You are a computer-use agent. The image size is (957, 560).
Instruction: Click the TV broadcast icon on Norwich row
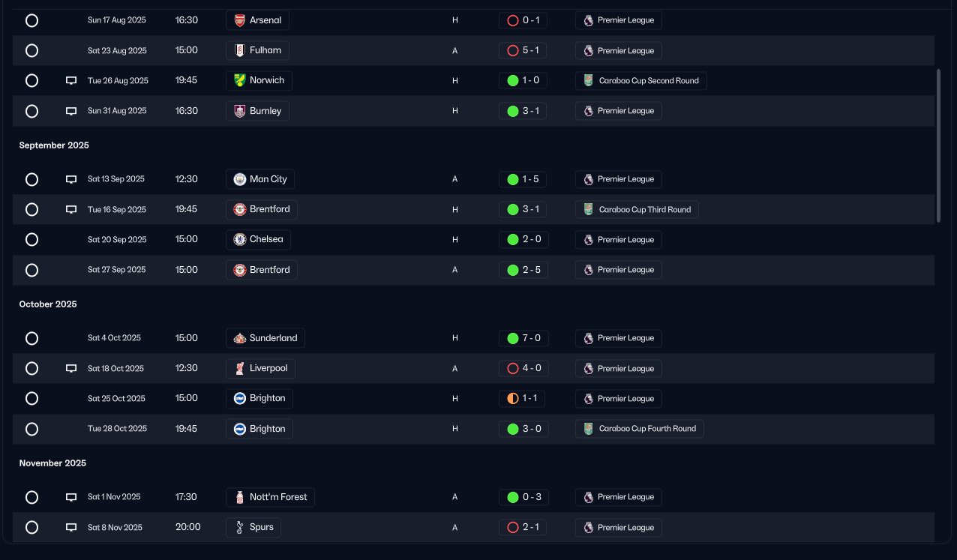tap(71, 81)
